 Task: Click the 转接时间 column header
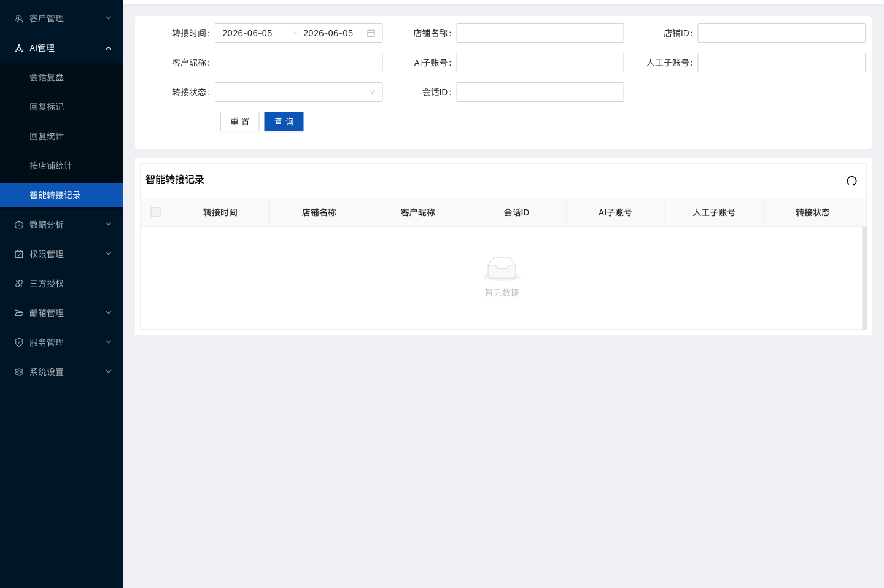click(x=220, y=212)
